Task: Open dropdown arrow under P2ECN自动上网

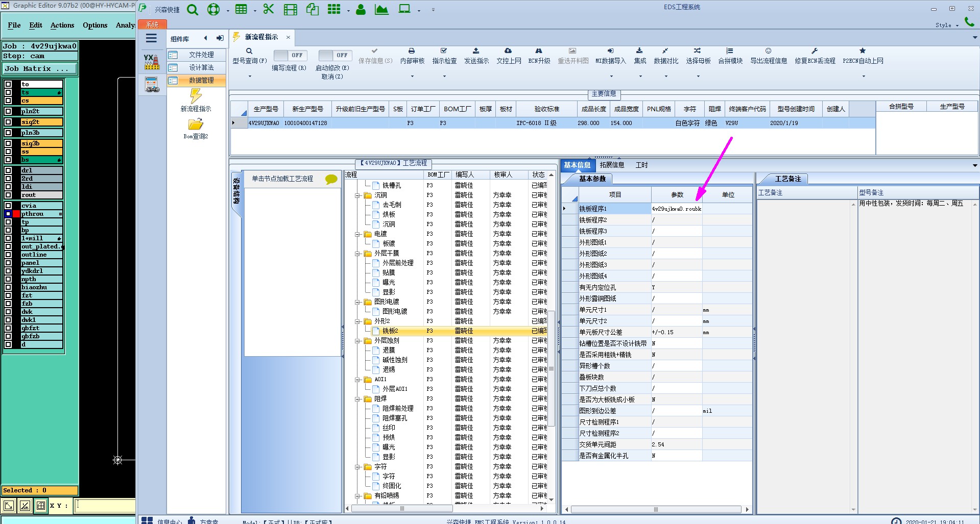Action: (864, 77)
